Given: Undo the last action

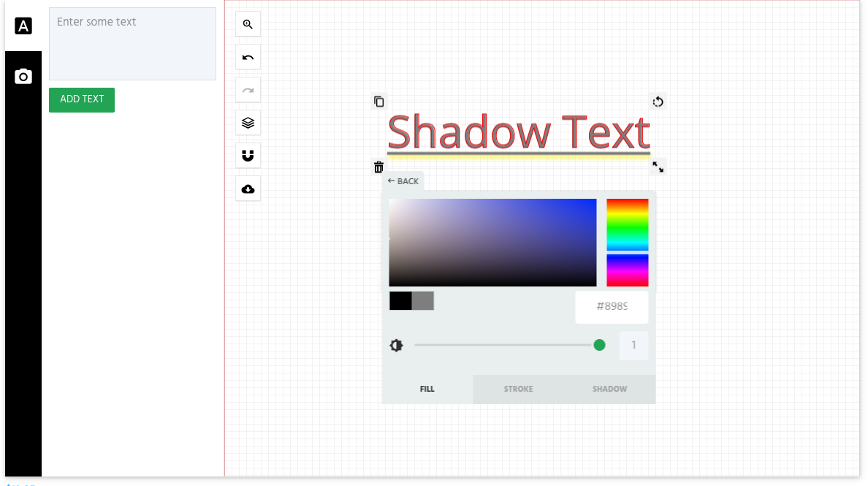Looking at the screenshot, I should [x=248, y=56].
